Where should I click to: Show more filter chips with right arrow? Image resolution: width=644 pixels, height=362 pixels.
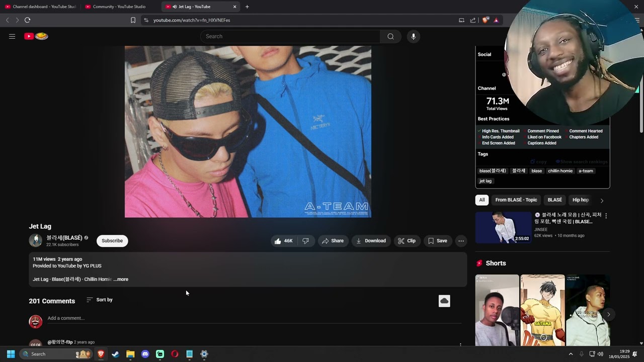(602, 201)
